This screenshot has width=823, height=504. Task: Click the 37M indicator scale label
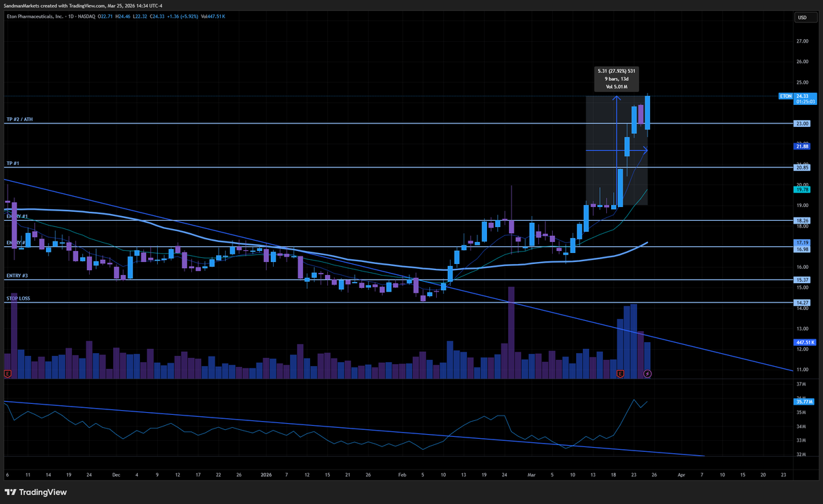[x=800, y=385]
